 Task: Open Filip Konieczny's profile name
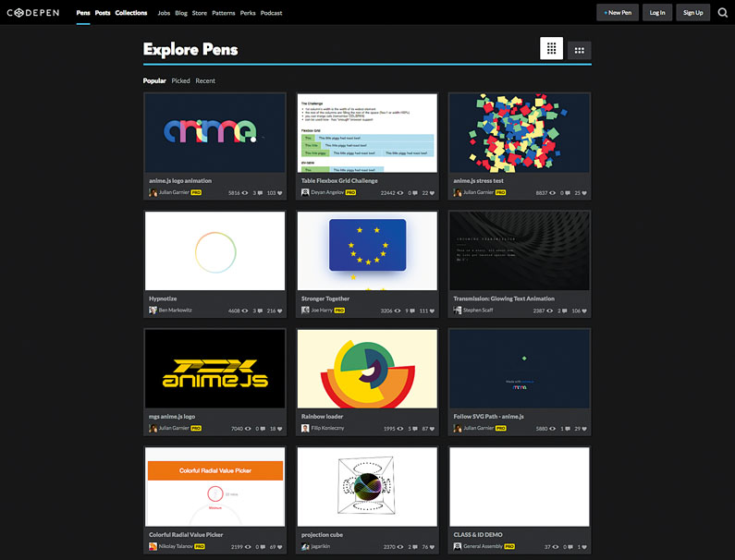point(327,429)
